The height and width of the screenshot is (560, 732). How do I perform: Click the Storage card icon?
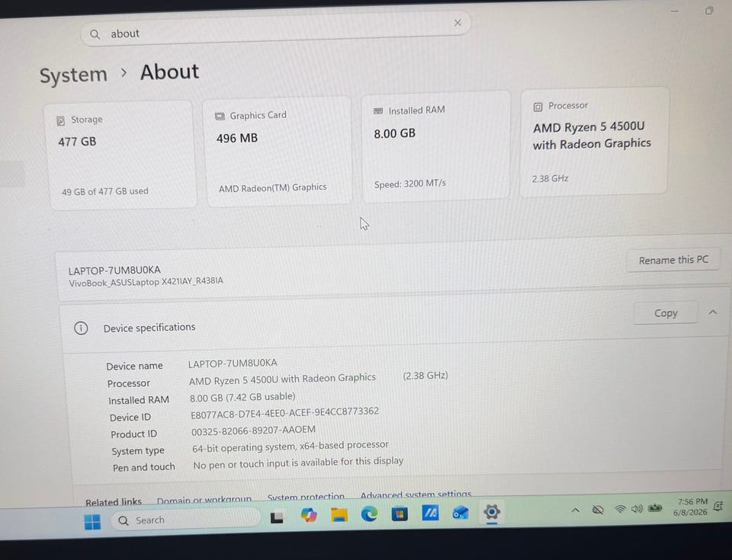61,121
